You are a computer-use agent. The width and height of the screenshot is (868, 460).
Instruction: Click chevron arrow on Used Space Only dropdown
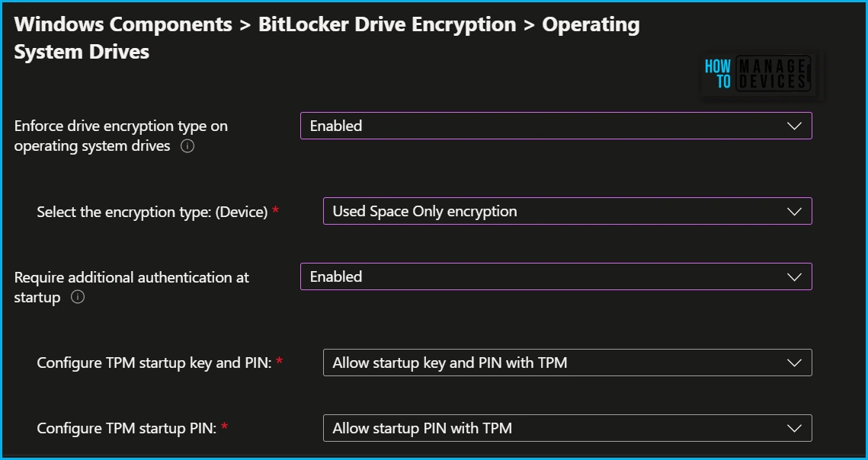794,212
